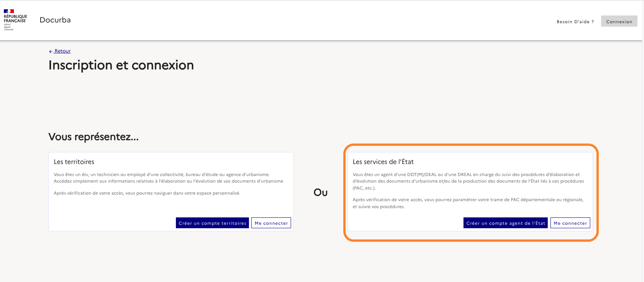This screenshot has width=644, height=282.
Task: Click the Inscription et connexion heading
Action: click(x=121, y=65)
